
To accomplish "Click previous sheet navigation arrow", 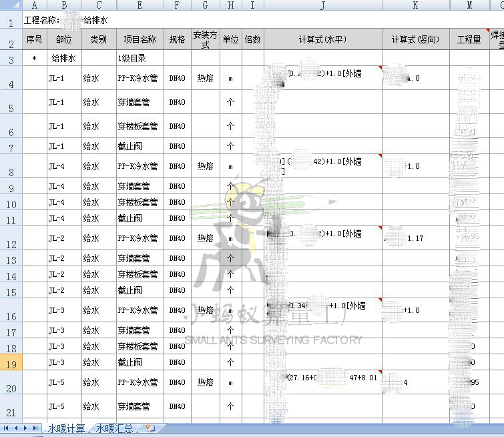I will (16, 428).
